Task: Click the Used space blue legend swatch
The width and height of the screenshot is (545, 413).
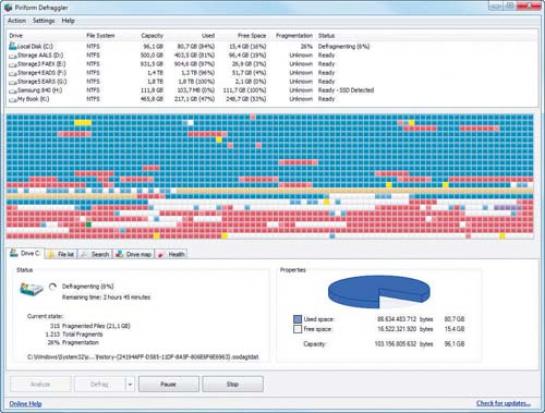Action: (x=298, y=319)
